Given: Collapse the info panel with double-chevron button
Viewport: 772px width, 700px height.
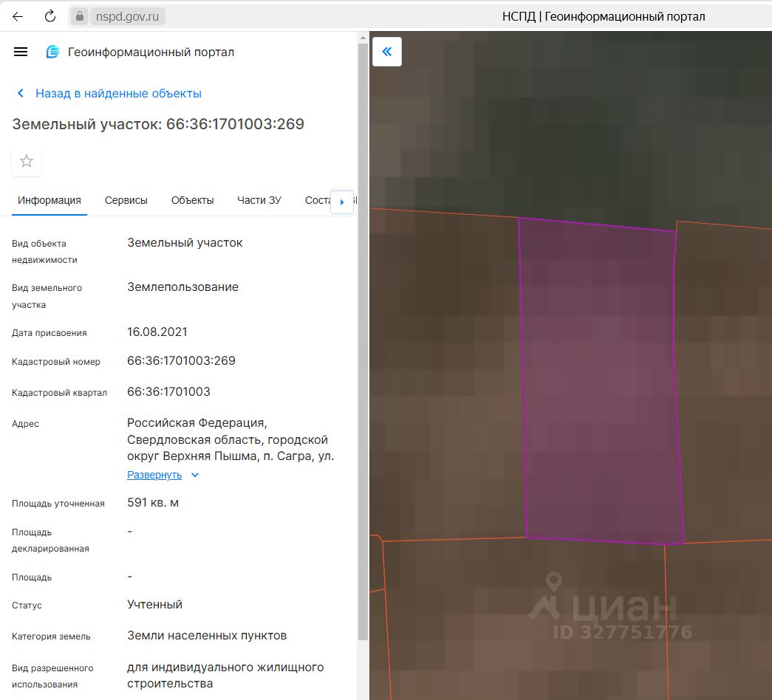Looking at the screenshot, I should 387,51.
